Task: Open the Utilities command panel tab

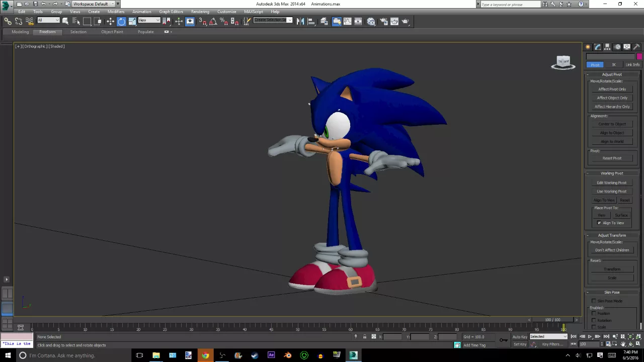Action: coord(636,47)
